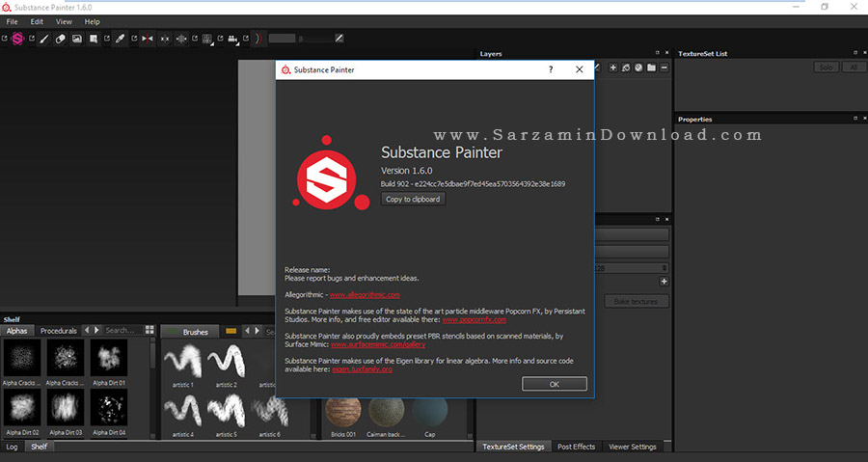Open the View menu
Screen dimensions: 868x462
point(64,21)
